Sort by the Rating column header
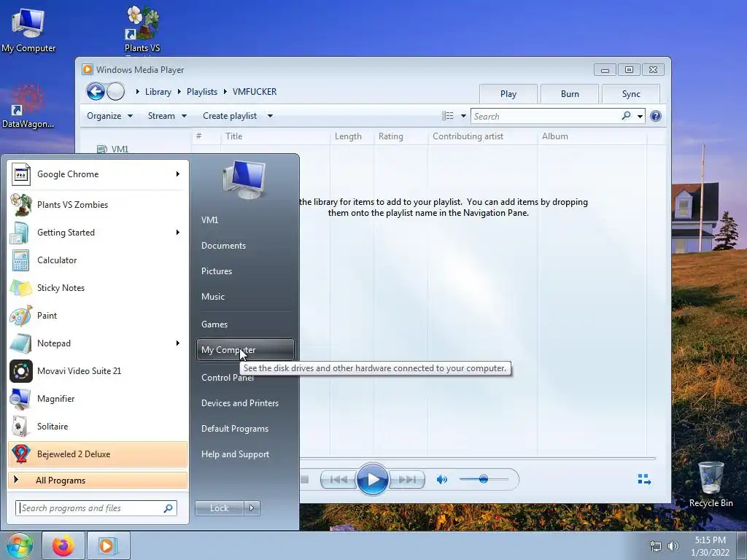Image resolution: width=747 pixels, height=560 pixels. pyautogui.click(x=400, y=136)
